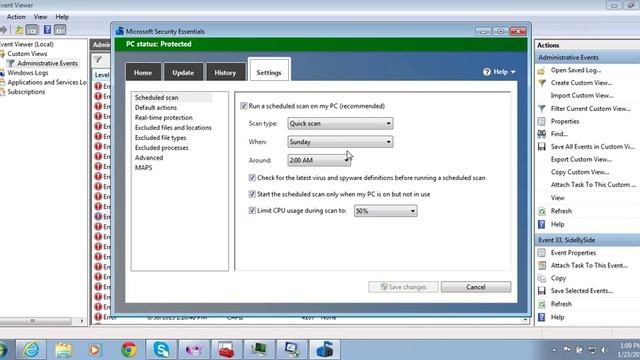Click the volume speaker icon in system tray
This screenshot has width=640, height=360.
pyautogui.click(x=604, y=350)
